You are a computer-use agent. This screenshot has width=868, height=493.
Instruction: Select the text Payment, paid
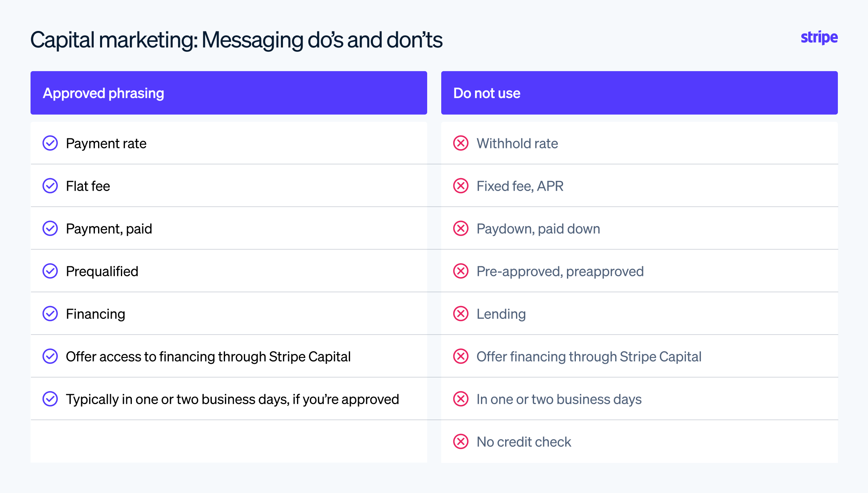pyautogui.click(x=109, y=229)
